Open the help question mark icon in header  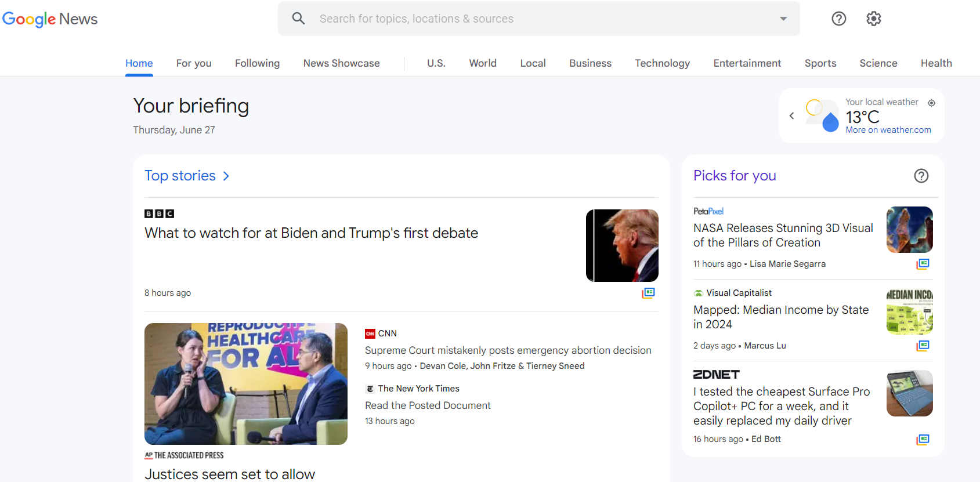838,19
